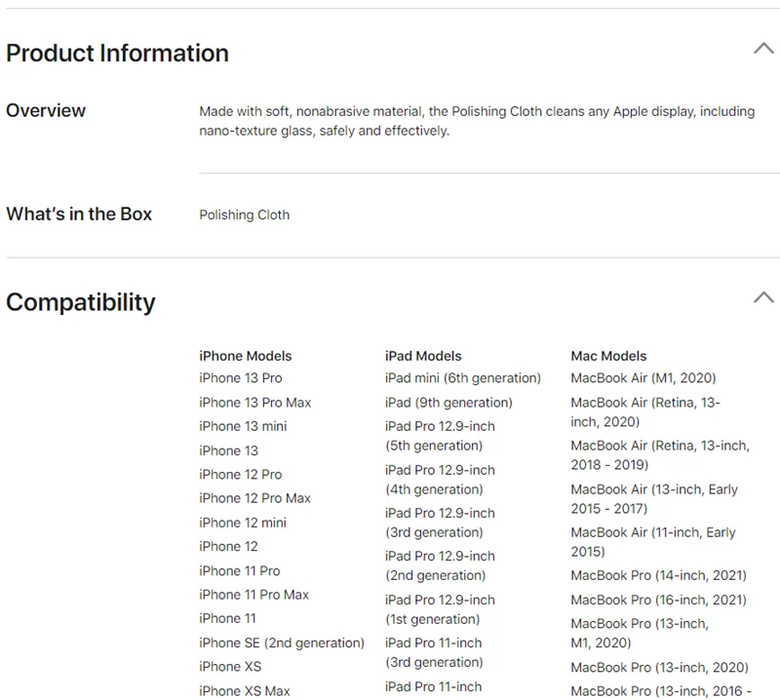Click iPhone XS Max entry
This screenshot has height=700, width=780.
coord(245,690)
